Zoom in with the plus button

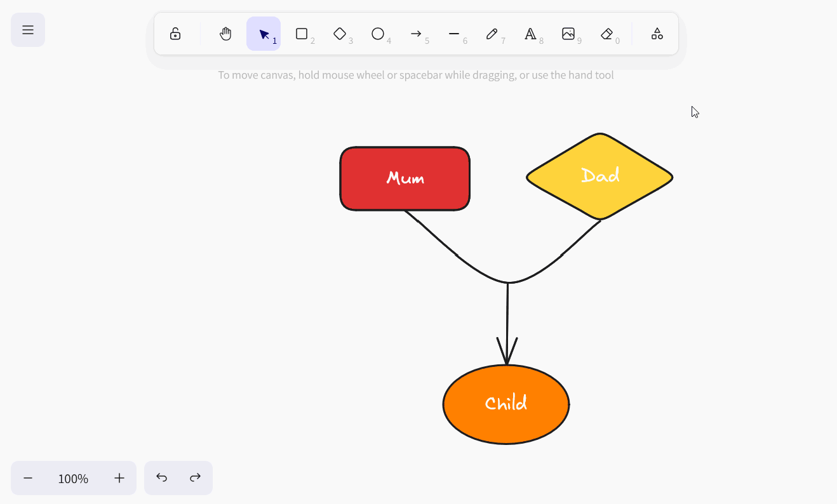coord(119,478)
